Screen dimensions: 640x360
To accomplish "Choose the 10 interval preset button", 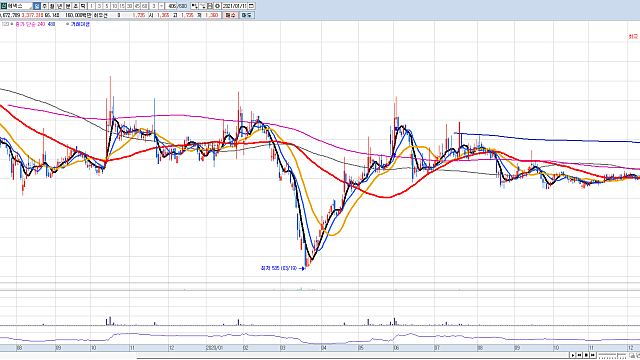I will [x=114, y=6].
